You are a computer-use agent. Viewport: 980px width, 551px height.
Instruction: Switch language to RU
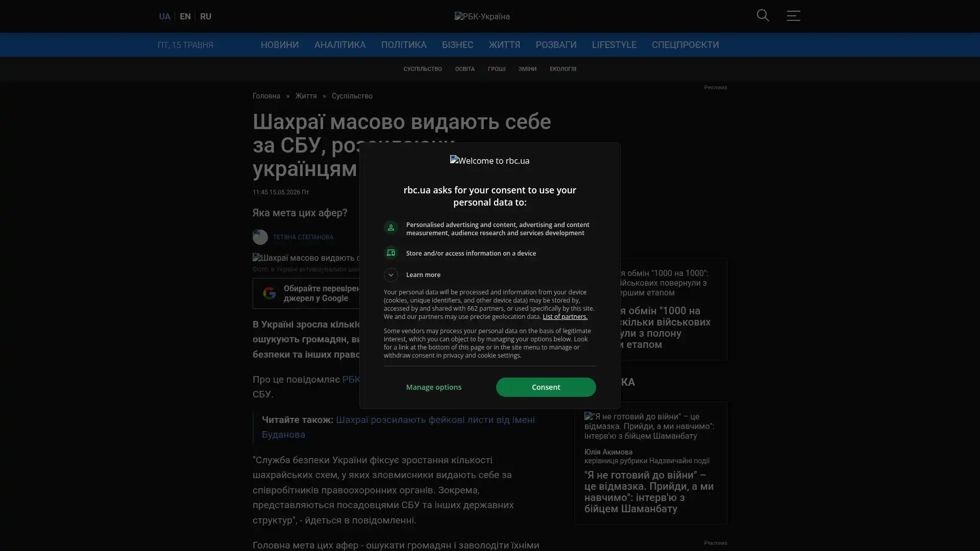[x=206, y=16]
